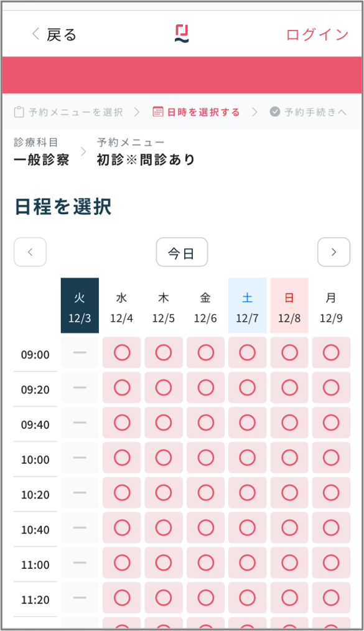
Task: Choose the 10:20 slot on 土 12/7
Action: [x=248, y=493]
